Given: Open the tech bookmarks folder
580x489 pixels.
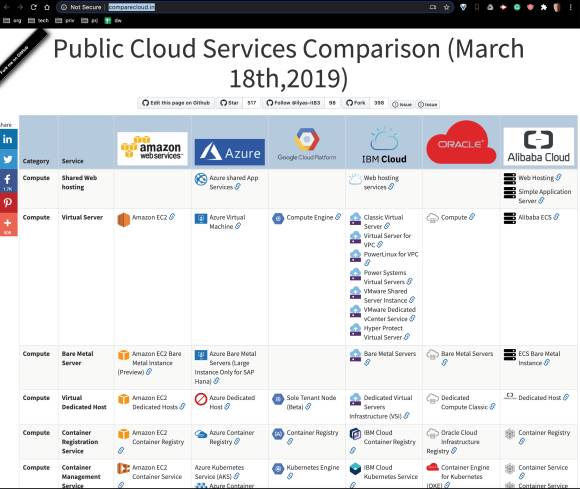Looking at the screenshot, I should [x=38, y=21].
